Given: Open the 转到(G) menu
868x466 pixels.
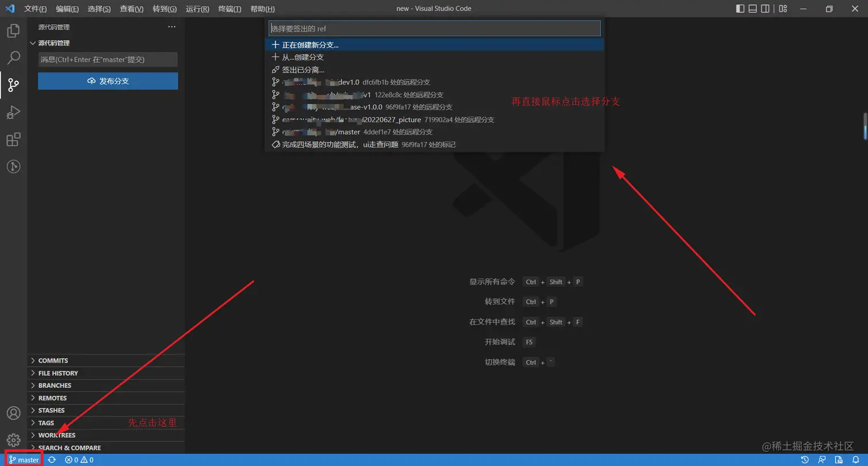Looking at the screenshot, I should point(165,9).
